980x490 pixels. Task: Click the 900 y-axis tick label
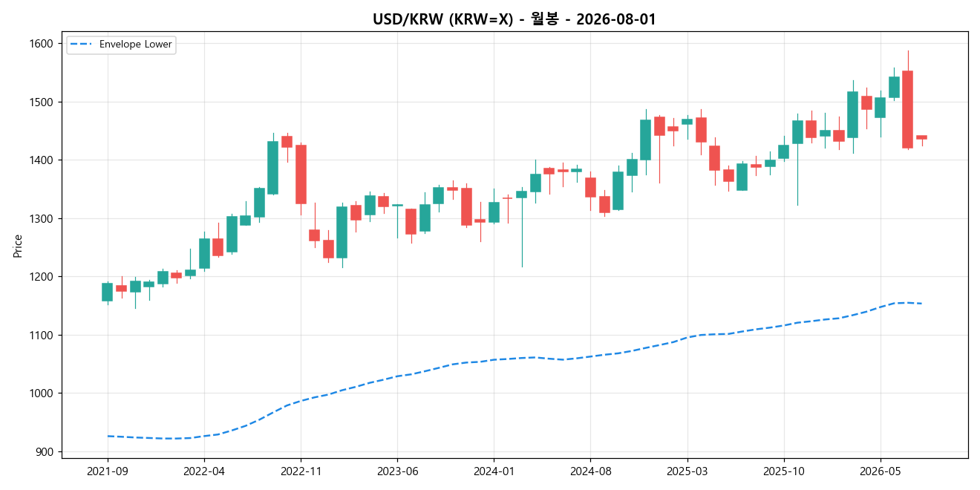pos(45,452)
